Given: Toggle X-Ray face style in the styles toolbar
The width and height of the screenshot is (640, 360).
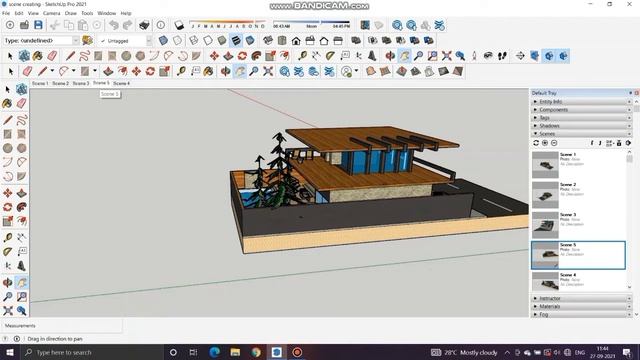Looking at the screenshot, I should [163, 40].
